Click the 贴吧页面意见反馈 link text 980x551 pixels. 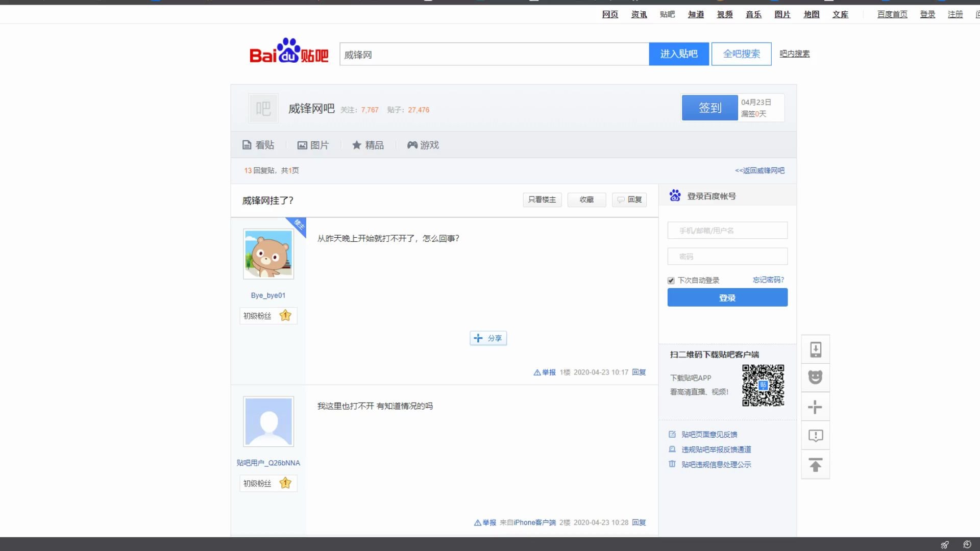click(x=709, y=435)
